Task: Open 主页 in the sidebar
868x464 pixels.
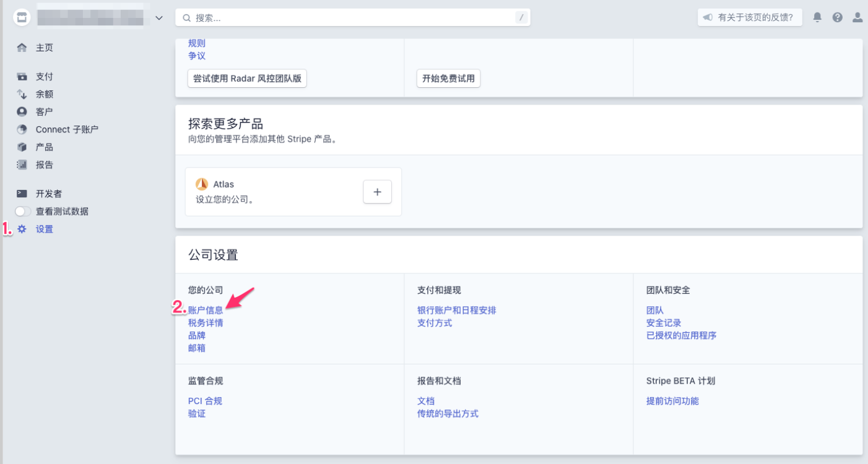Action: (x=45, y=48)
